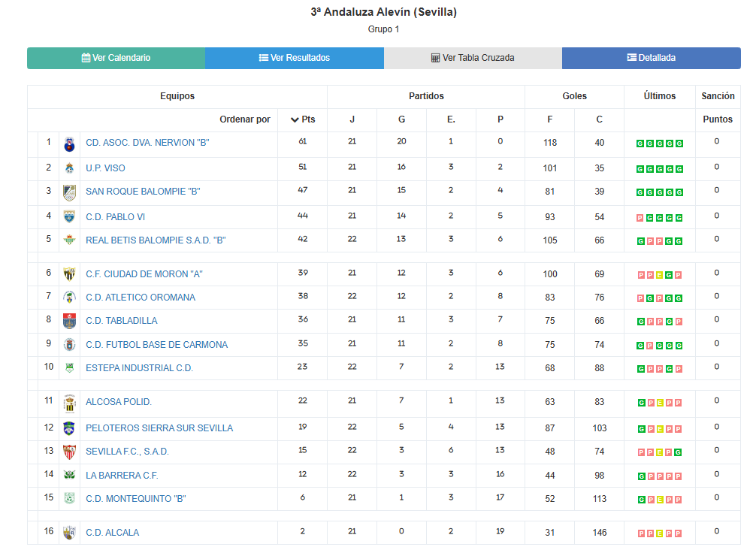Click the last green G badge in Sevilla F.C. row
This screenshot has height=550, width=756.
pyautogui.click(x=678, y=452)
